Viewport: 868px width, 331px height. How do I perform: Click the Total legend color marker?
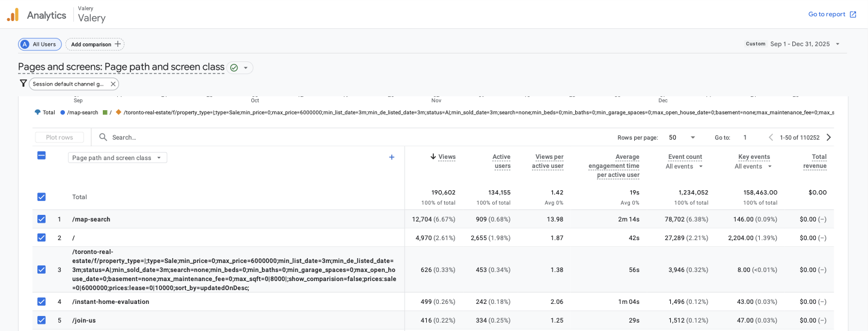coord(38,113)
